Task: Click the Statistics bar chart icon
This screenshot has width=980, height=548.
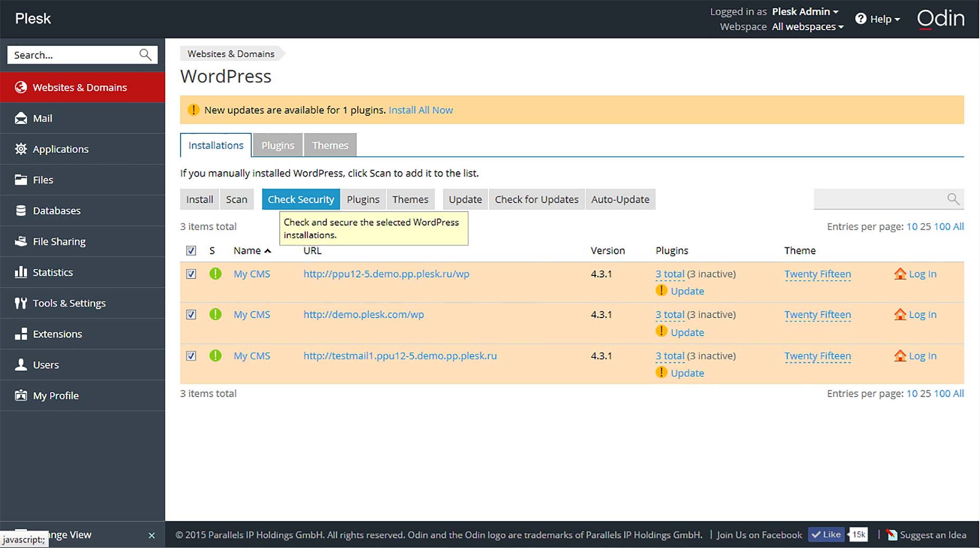Action: tap(21, 272)
